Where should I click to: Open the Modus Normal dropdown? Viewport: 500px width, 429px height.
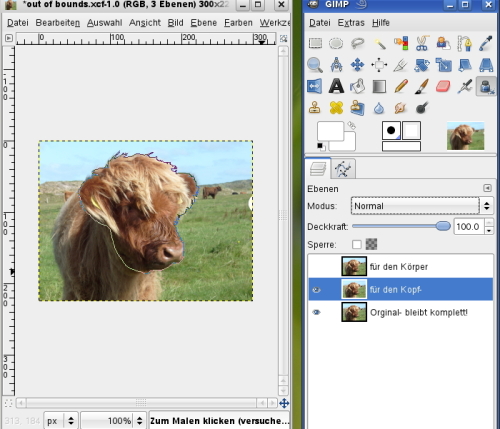point(421,206)
